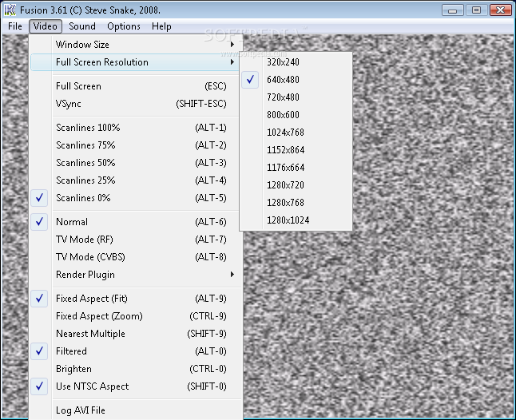Choose 1176x664 full screen resolution
The width and height of the screenshot is (516, 420).
click(x=296, y=168)
